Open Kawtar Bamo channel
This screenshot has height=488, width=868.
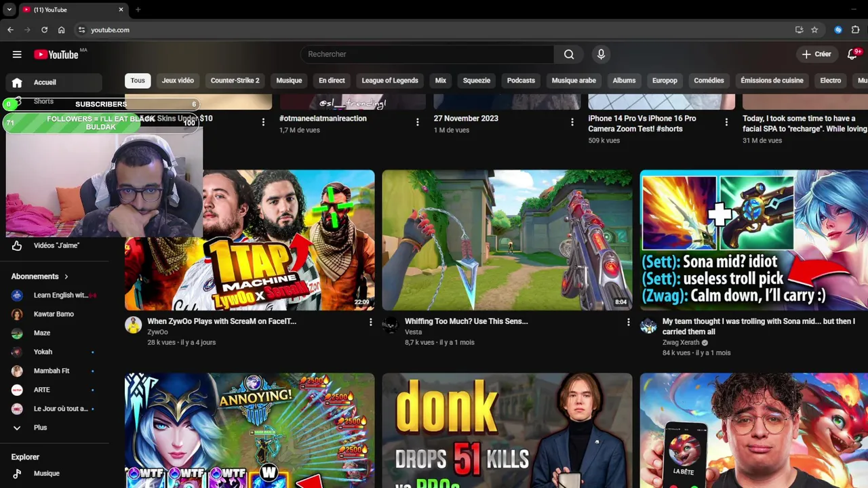point(54,314)
